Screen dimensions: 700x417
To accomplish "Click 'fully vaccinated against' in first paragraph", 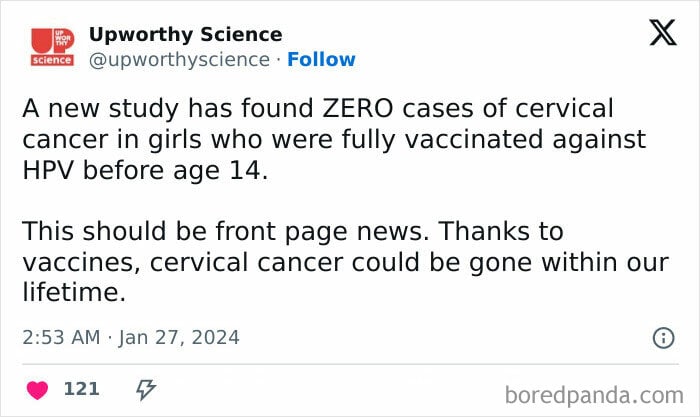I will pos(494,140).
